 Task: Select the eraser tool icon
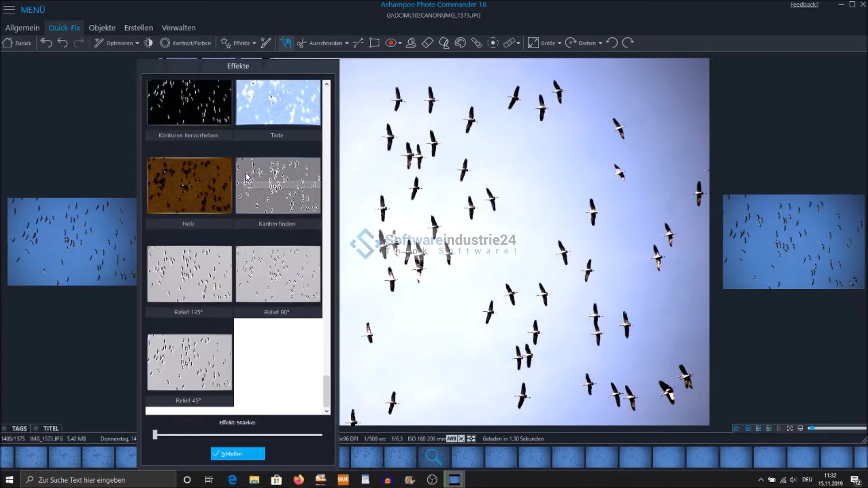click(427, 43)
